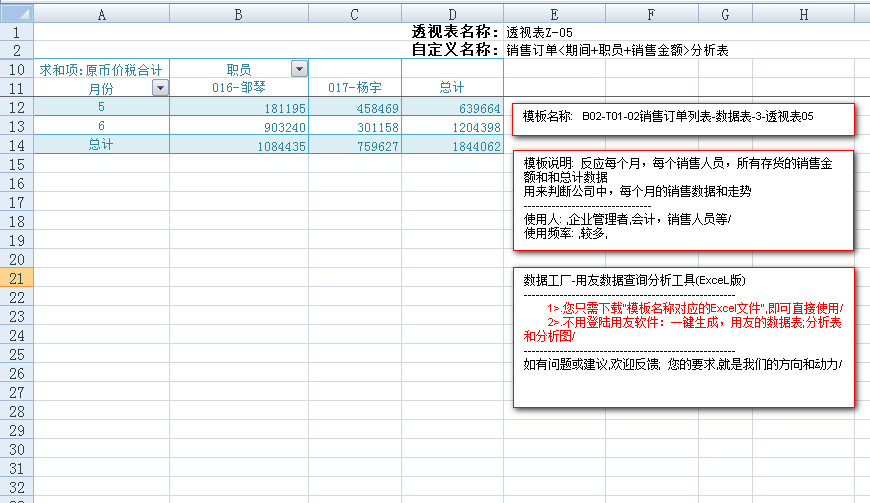The width and height of the screenshot is (870, 503).
Task: Click cell with value 181195
Action: point(239,108)
